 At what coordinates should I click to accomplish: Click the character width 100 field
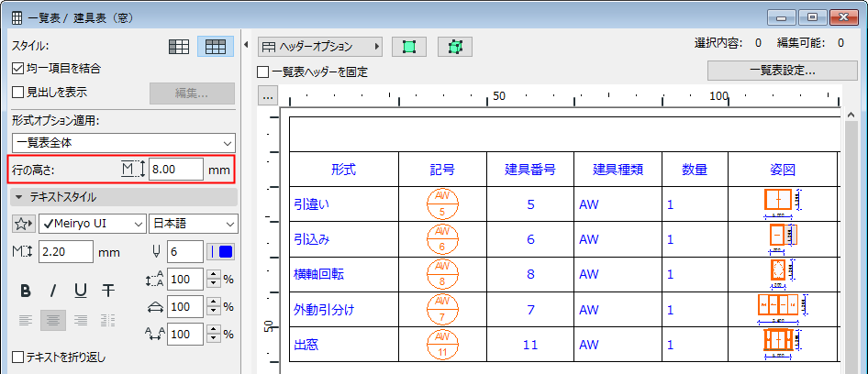pos(185,306)
